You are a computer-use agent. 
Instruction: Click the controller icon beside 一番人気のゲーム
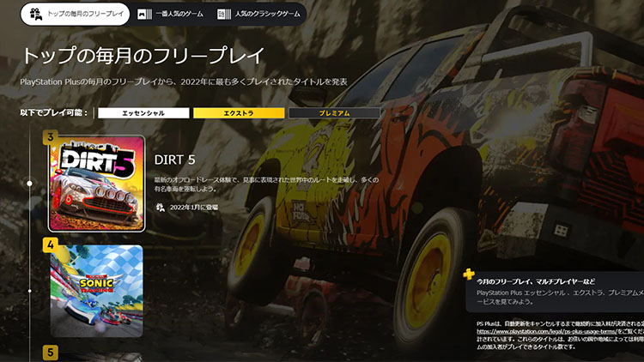144,15
